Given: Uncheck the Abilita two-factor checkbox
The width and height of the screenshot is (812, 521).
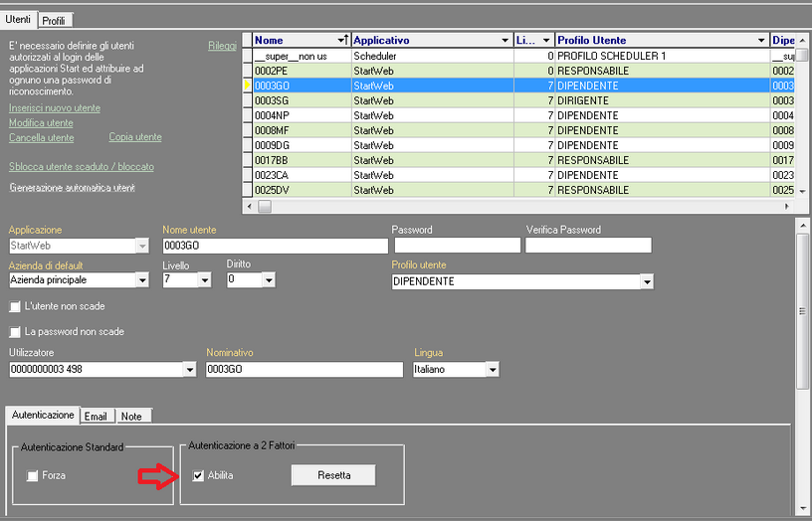Looking at the screenshot, I should tap(199, 476).
